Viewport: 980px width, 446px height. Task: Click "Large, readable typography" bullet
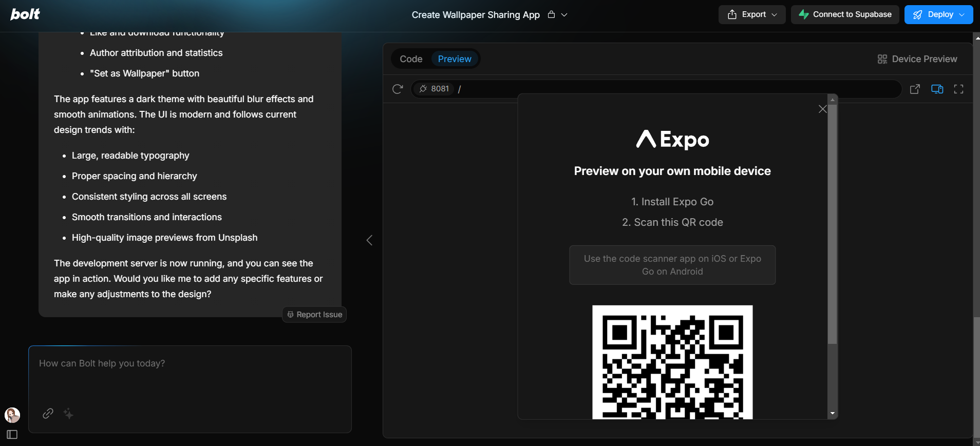click(130, 156)
